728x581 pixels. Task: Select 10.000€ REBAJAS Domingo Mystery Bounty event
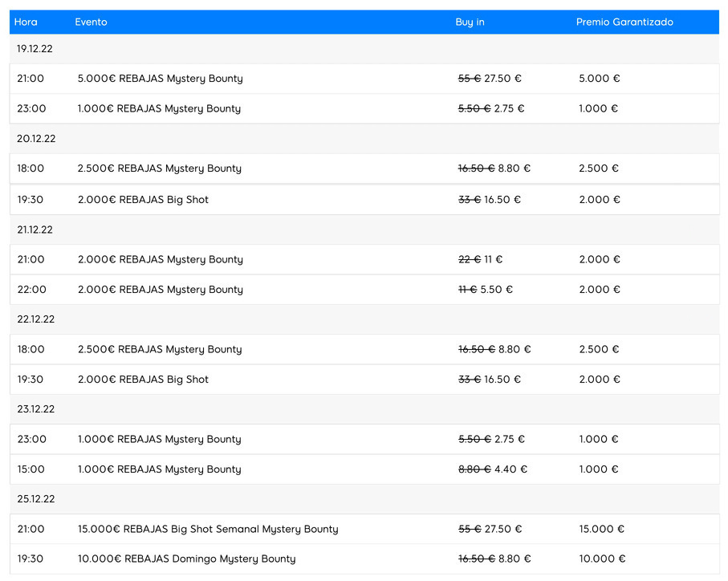click(186, 559)
